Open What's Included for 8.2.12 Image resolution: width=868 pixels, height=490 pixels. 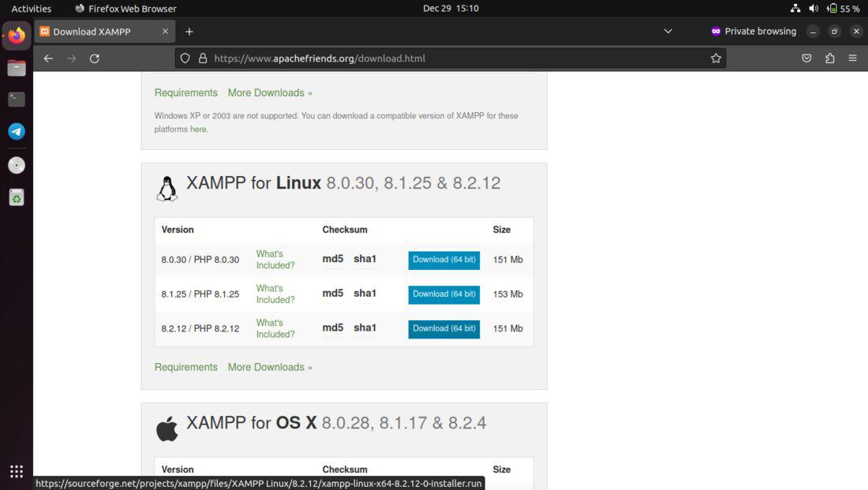(x=275, y=328)
